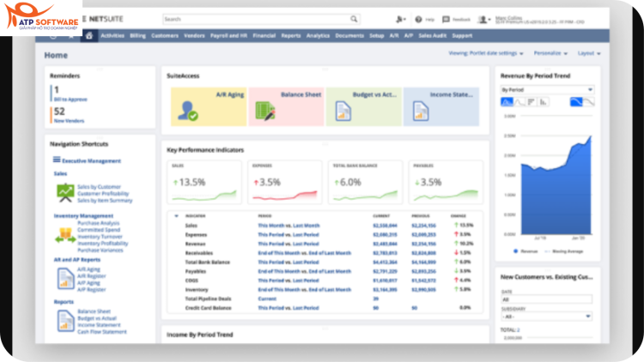Click the Sales 13.5% KPI sparkline card

point(204,182)
